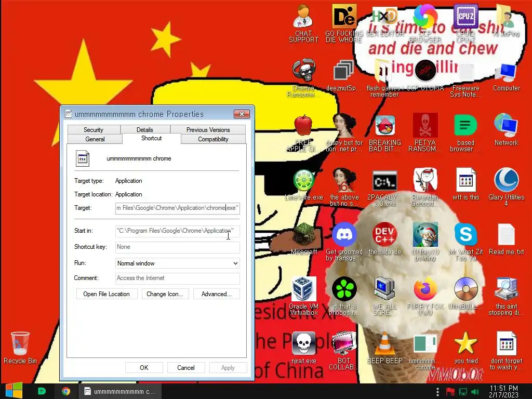The width and height of the screenshot is (532, 399).
Task: Click the Open File Location button
Action: point(107,294)
